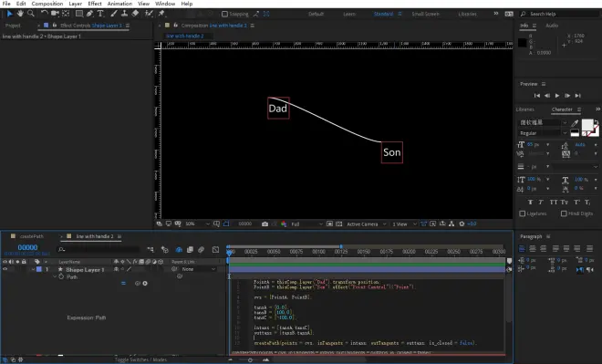This screenshot has height=364, width=602.
Task: Select the Unified Camera tool
Action: [x=55, y=14]
